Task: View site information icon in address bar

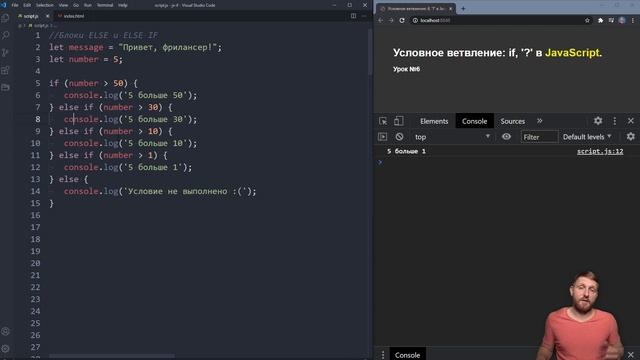Action: [415, 20]
